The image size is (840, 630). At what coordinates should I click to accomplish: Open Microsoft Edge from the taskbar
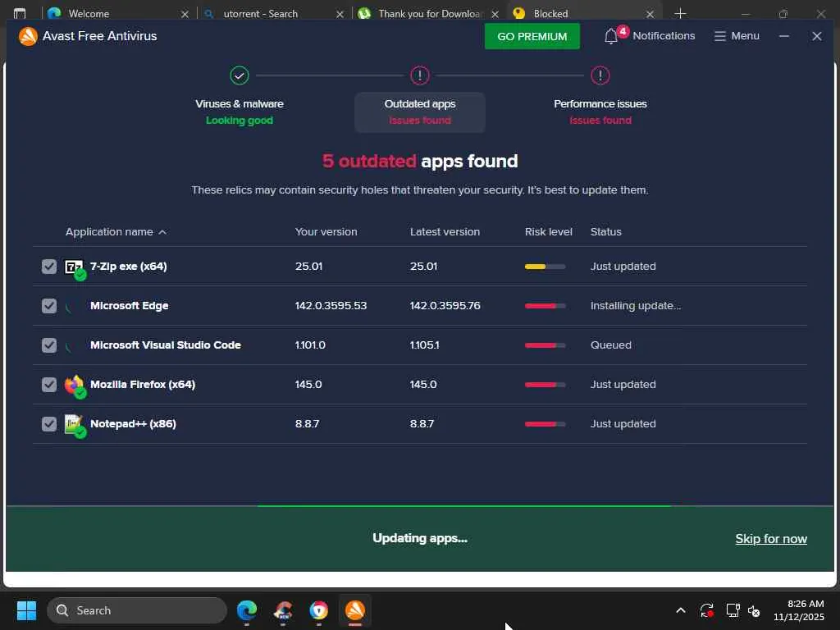[x=247, y=610]
